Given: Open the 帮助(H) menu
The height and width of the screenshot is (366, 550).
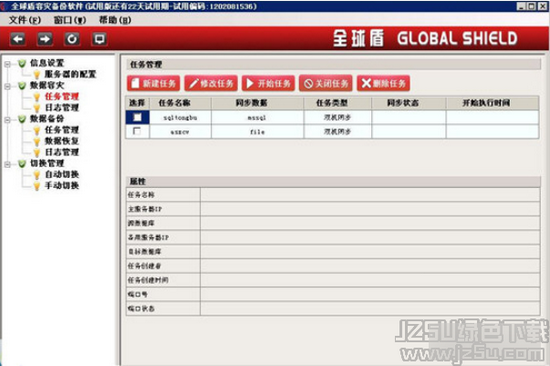Looking at the screenshot, I should 115,20.
